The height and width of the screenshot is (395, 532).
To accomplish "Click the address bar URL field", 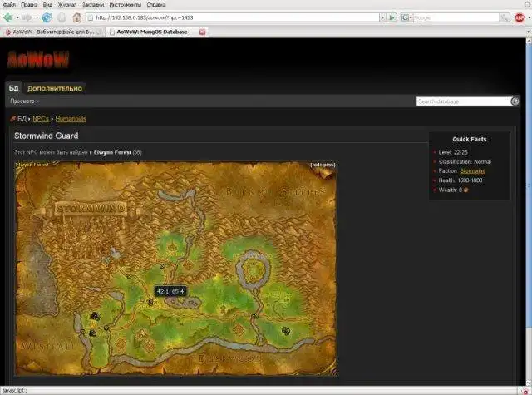I will pos(233,17).
